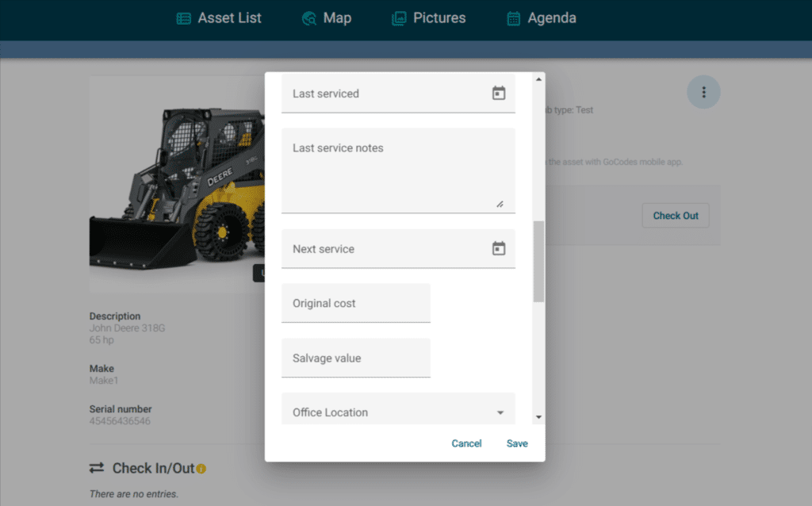Image resolution: width=812 pixels, height=506 pixels.
Task: Click the scrollbar up arrow
Action: click(x=539, y=79)
